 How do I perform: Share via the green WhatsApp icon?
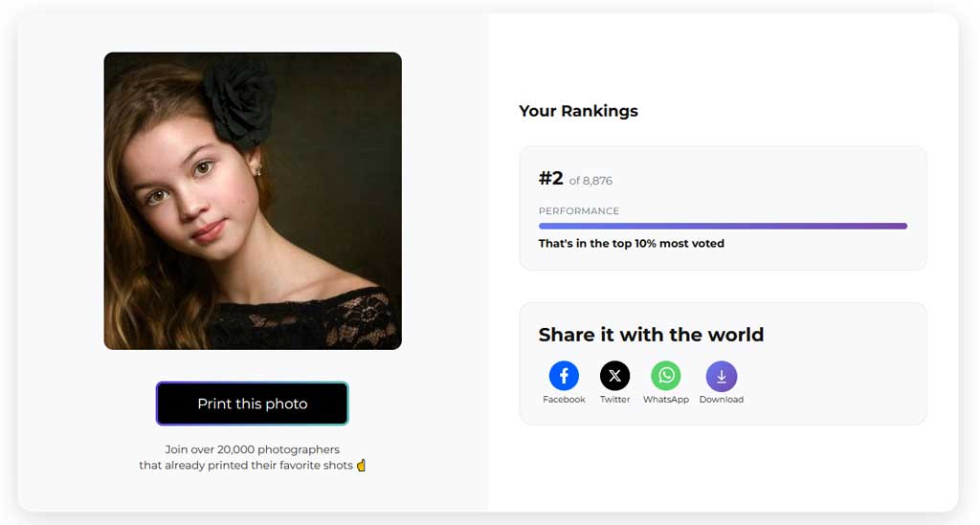665,376
